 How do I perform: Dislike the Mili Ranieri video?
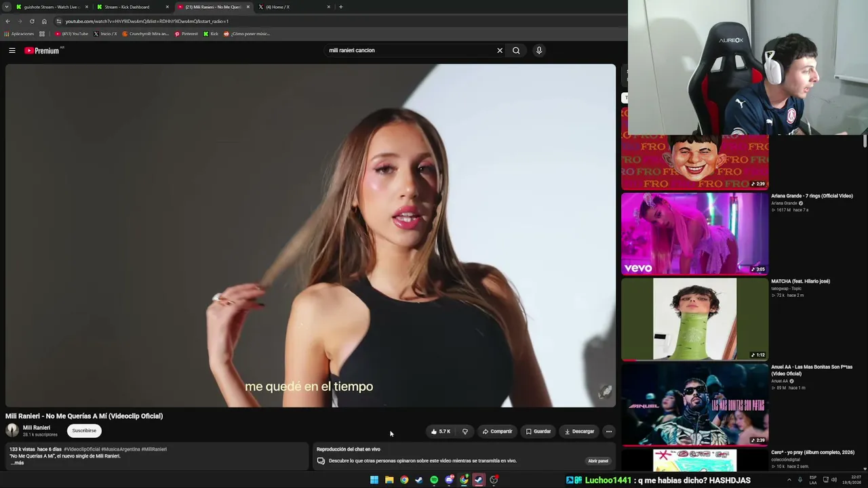[x=465, y=431]
